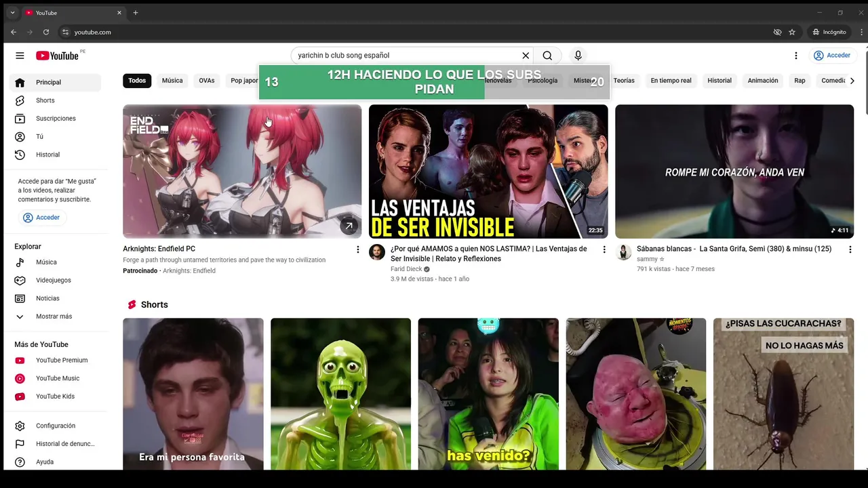This screenshot has height=488, width=868.
Task: Select the En tiempo real chip
Action: point(671,81)
